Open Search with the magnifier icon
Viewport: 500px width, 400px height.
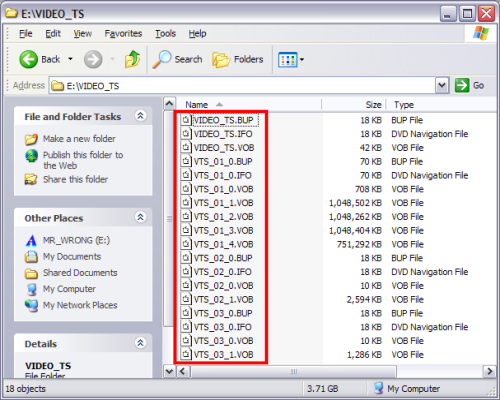(162, 59)
